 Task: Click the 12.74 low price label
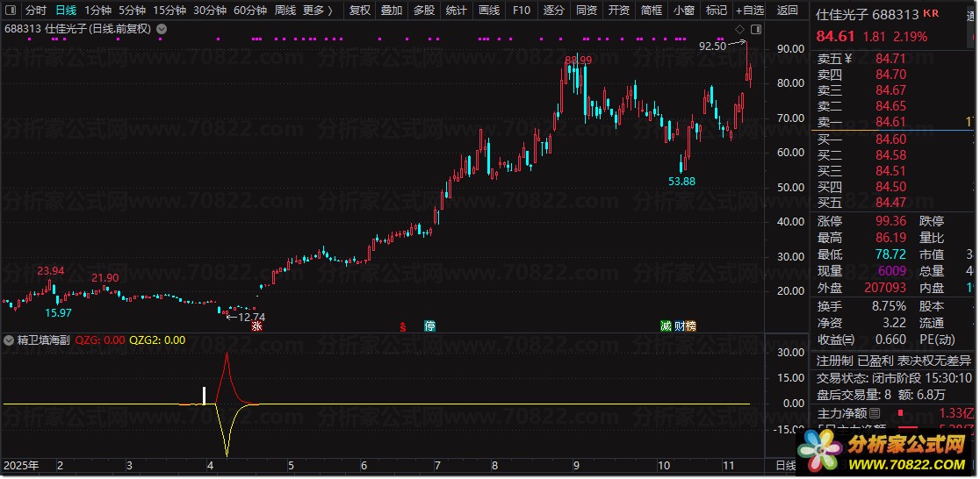coord(252,317)
